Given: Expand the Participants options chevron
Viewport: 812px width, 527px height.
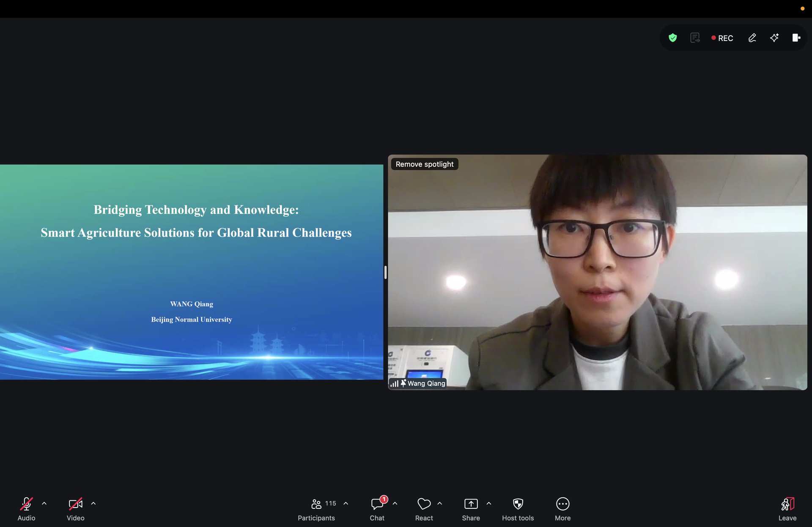Looking at the screenshot, I should pyautogui.click(x=346, y=503).
